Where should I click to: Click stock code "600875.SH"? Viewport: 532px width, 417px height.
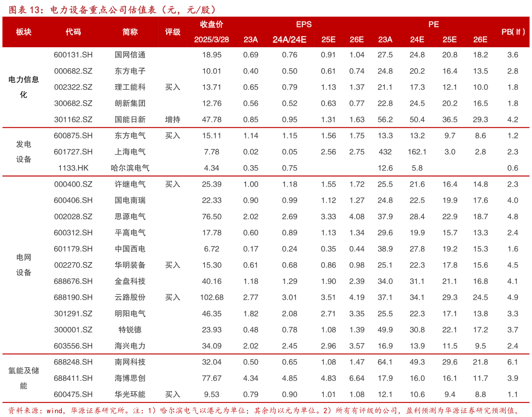[73, 136]
